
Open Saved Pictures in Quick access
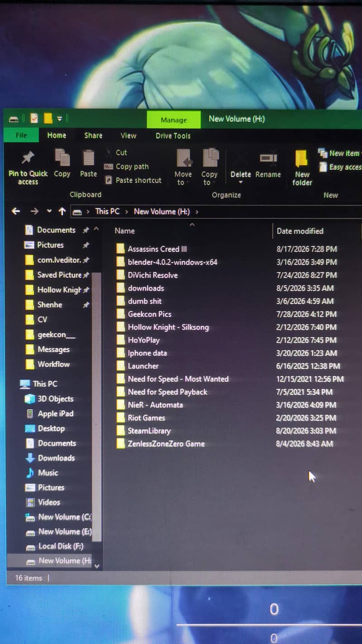(59, 275)
